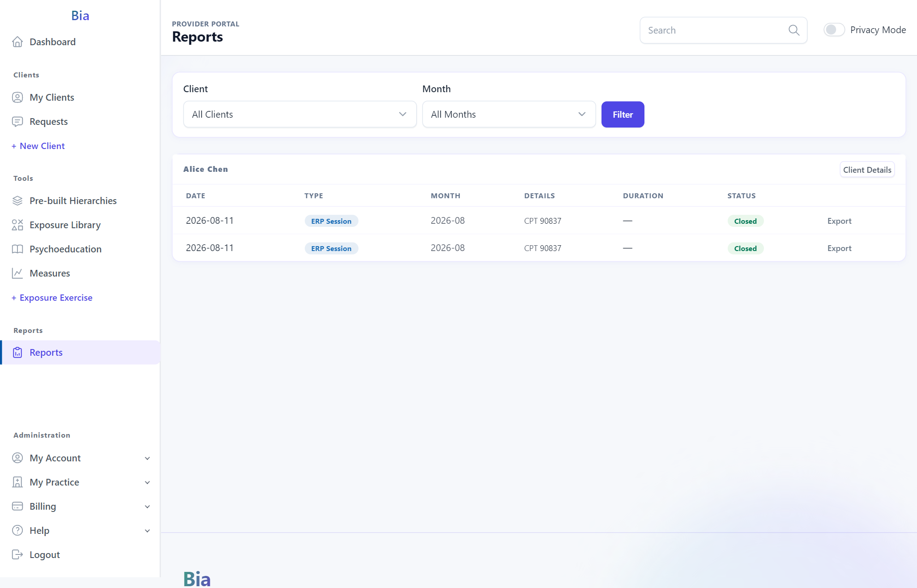Click the Alice Chen client name heading
This screenshot has height=588, width=917.
pos(205,169)
